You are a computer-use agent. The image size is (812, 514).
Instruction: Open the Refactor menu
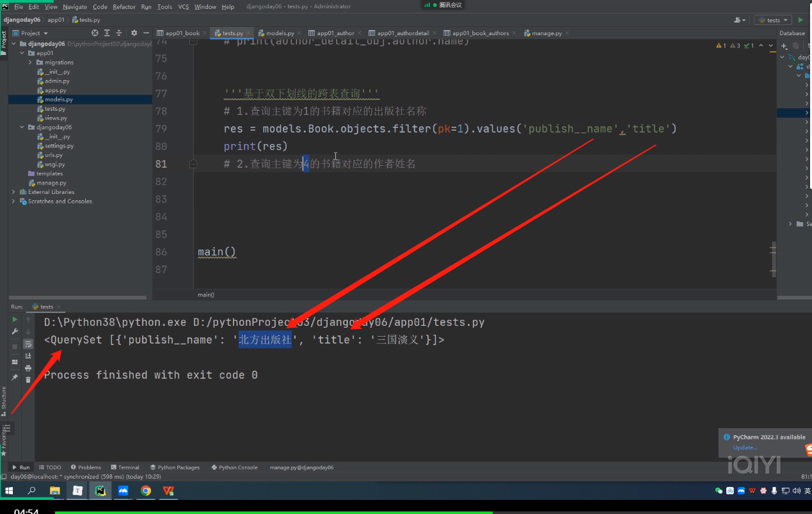click(124, 6)
